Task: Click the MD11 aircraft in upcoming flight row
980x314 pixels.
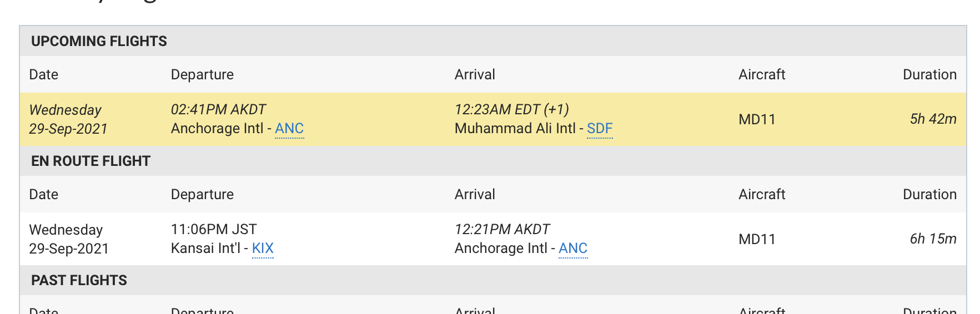Action: pos(757,120)
